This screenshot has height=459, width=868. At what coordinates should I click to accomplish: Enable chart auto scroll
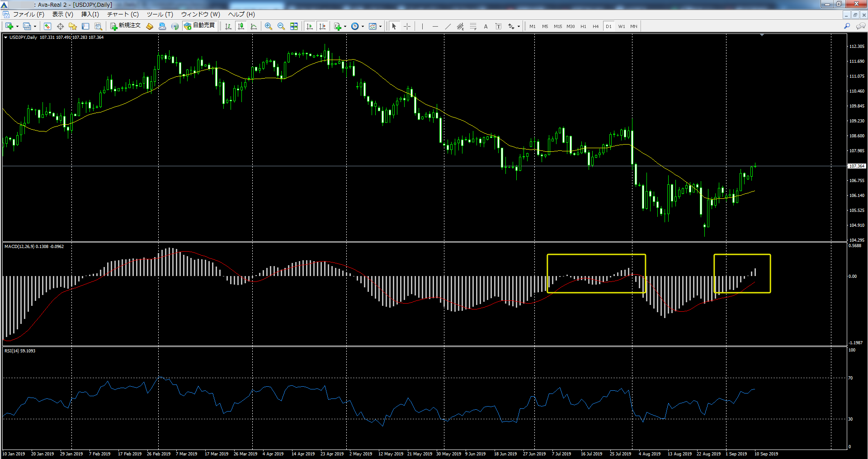tap(310, 26)
